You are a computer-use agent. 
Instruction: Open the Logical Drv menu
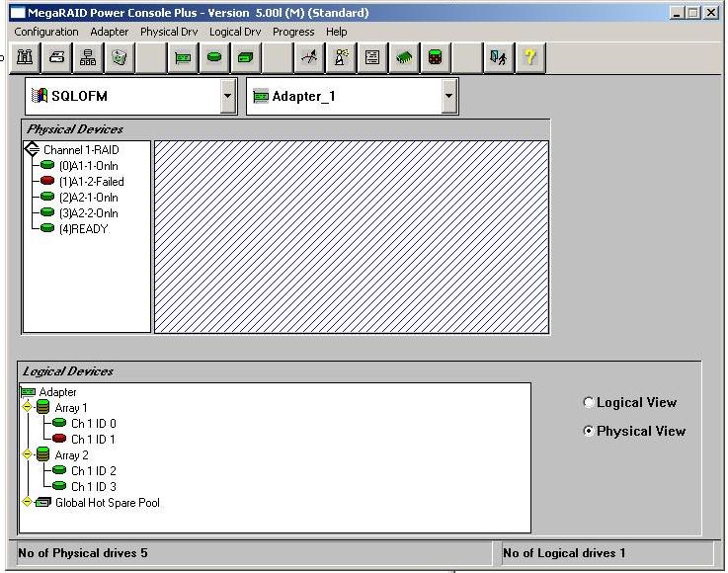235,32
